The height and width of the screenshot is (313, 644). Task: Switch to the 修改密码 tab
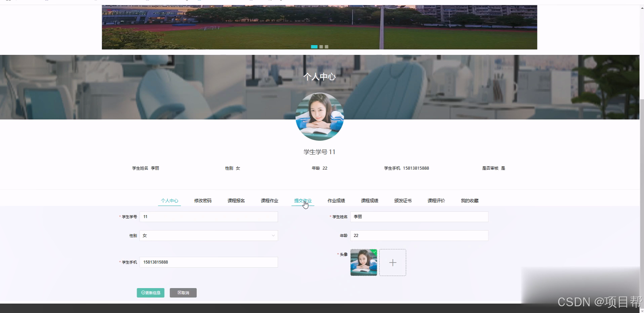point(203,201)
